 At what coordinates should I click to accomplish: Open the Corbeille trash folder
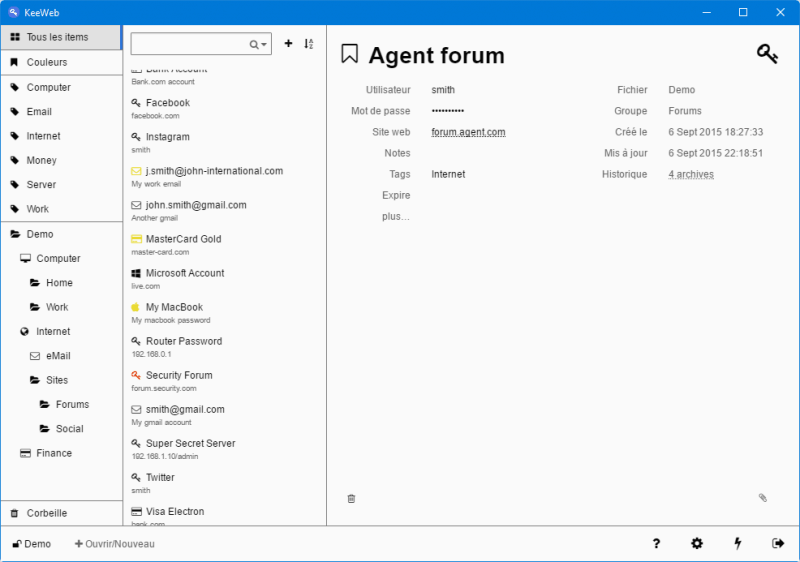click(47, 513)
